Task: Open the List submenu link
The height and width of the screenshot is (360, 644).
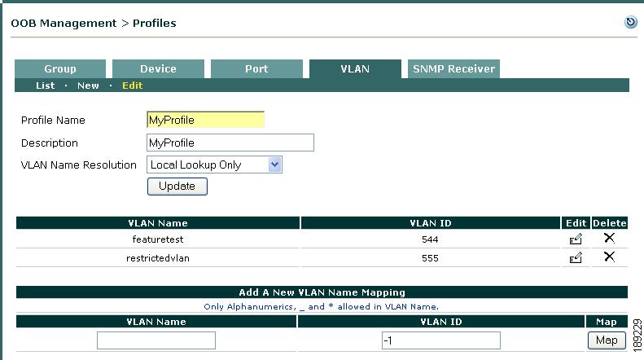Action: coord(45,86)
